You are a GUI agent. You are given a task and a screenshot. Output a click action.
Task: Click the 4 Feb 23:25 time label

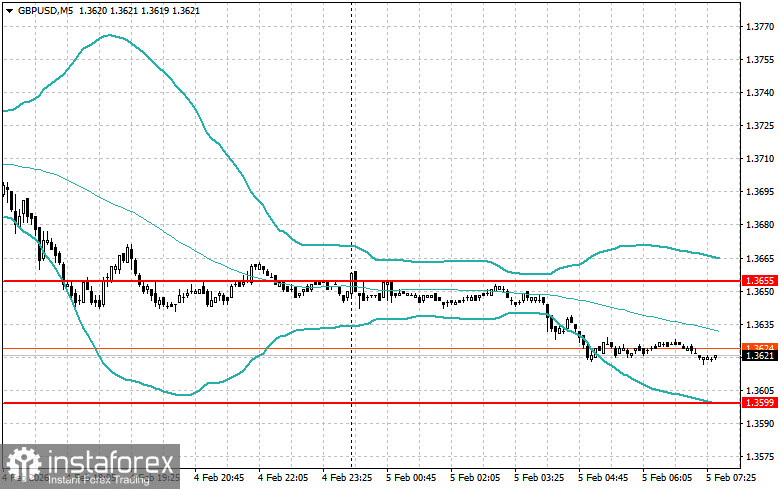tap(347, 478)
